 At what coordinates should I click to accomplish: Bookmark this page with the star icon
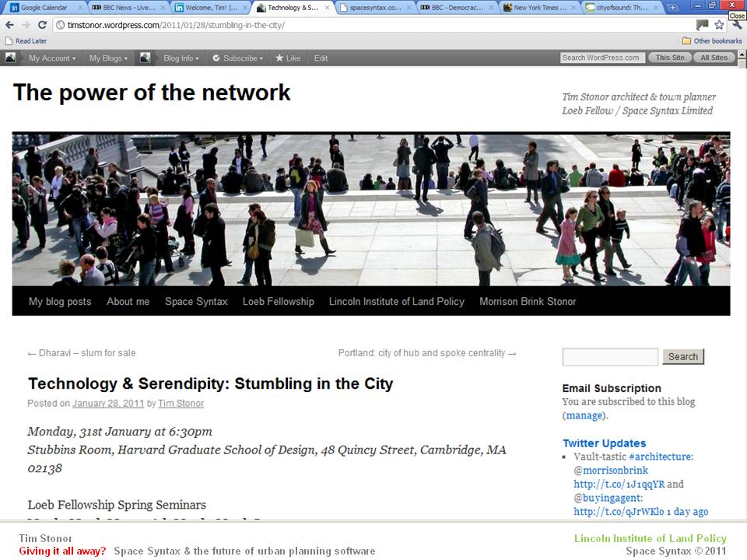719,25
